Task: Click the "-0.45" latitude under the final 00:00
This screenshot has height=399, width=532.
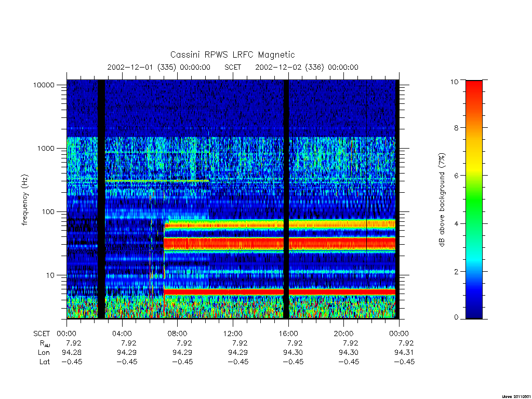Action: (404, 362)
